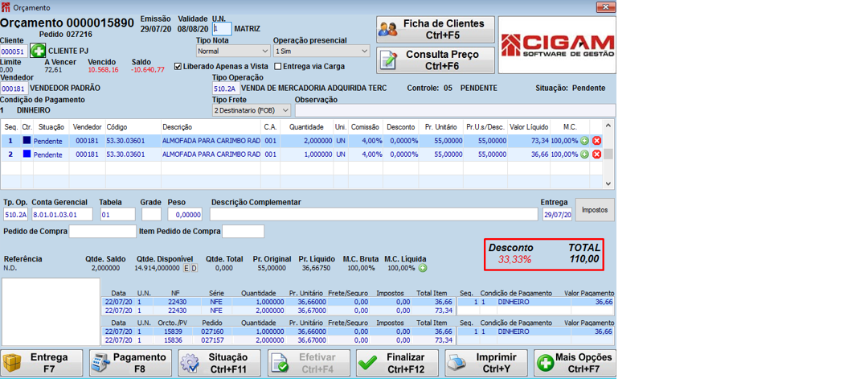Click scroll down arrow of items grid
The height and width of the screenshot is (379, 868).
(x=608, y=183)
